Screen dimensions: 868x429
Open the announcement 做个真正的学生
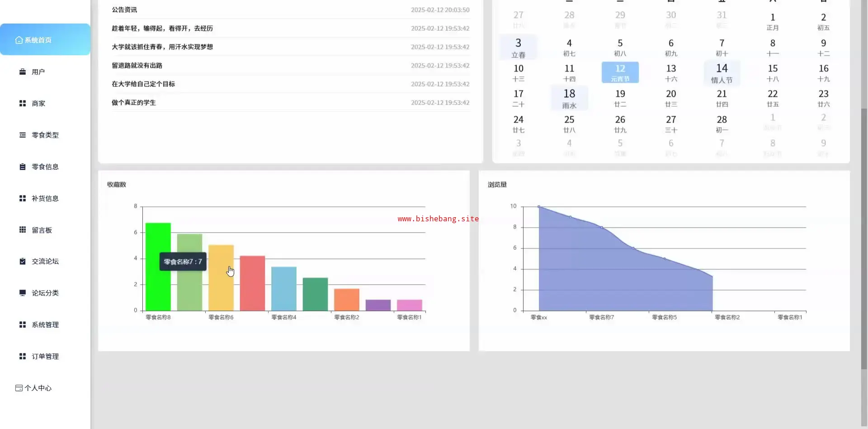point(291,103)
